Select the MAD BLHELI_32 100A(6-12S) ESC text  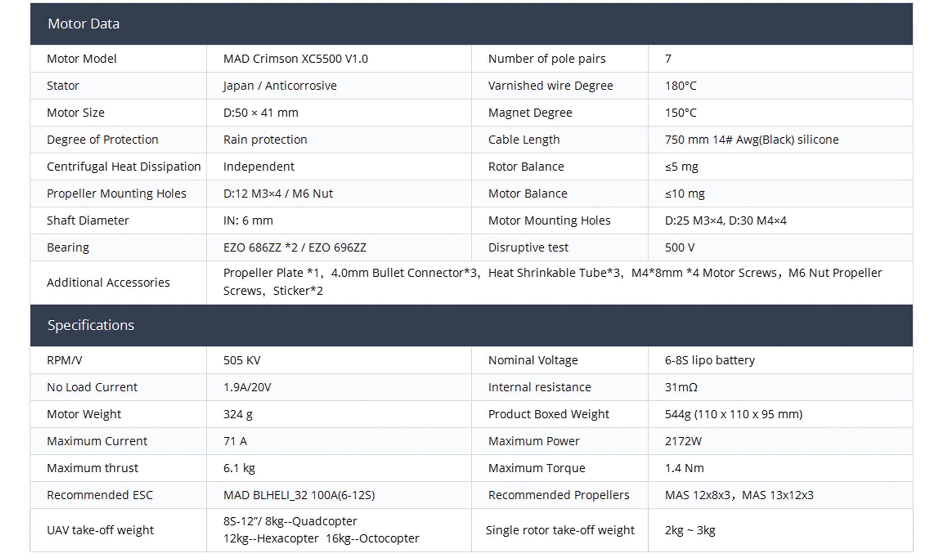click(299, 495)
